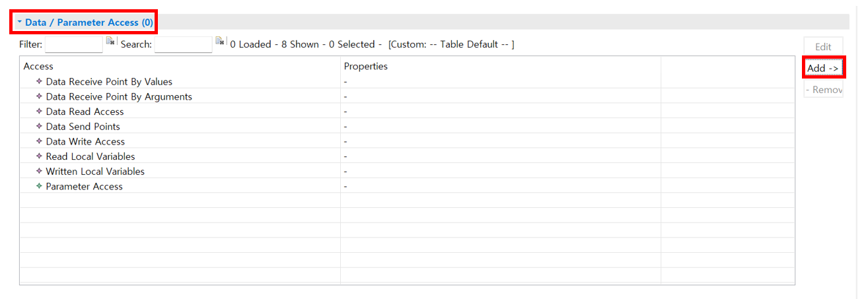Click the Data Write Access icon

tap(39, 141)
